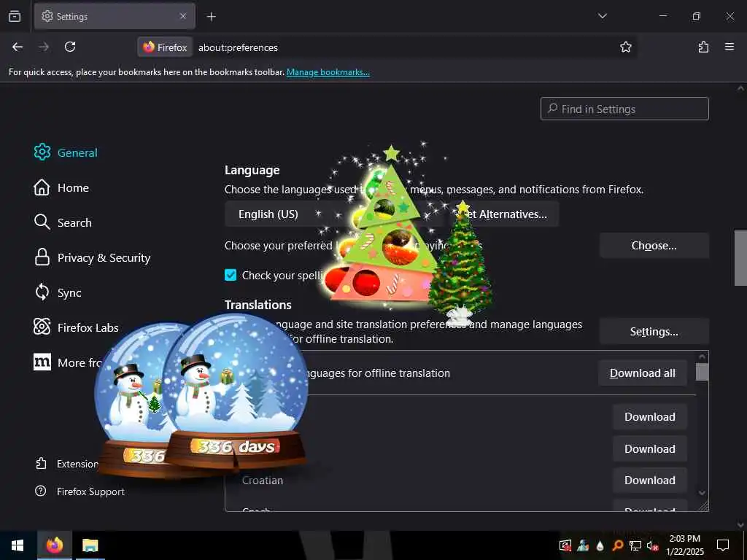
Task: Click the Firefox identity badge in address bar
Action: pos(166,47)
